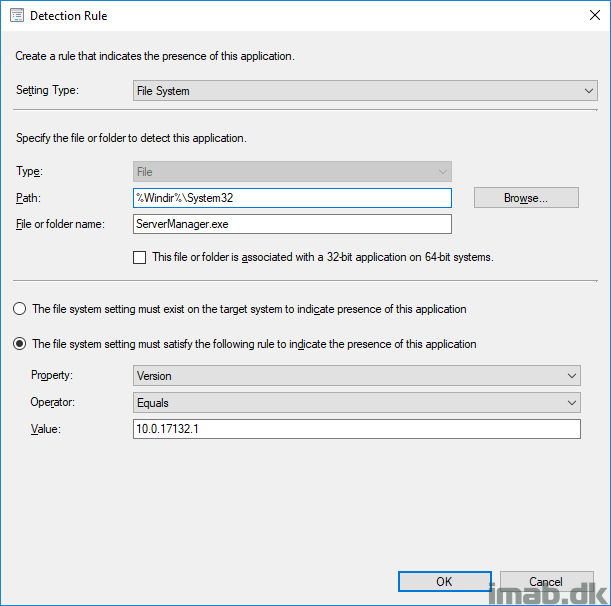Click into the Path field with %Windir%\System32
Viewport: 611px width, 606px height.
tap(292, 198)
